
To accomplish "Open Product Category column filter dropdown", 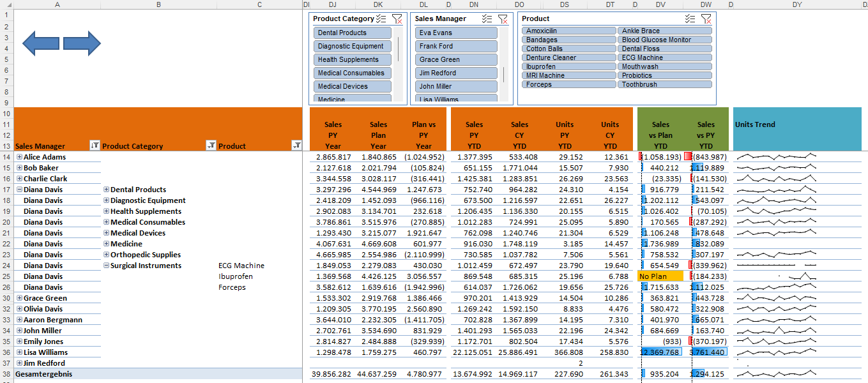I will (211, 146).
